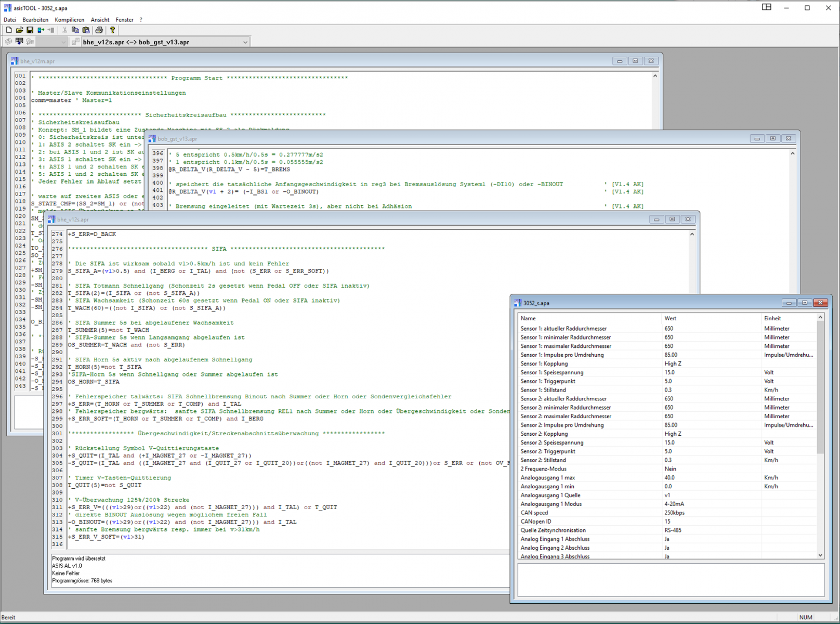Create a new file via toolbar icon
840x624 pixels.
click(9, 30)
